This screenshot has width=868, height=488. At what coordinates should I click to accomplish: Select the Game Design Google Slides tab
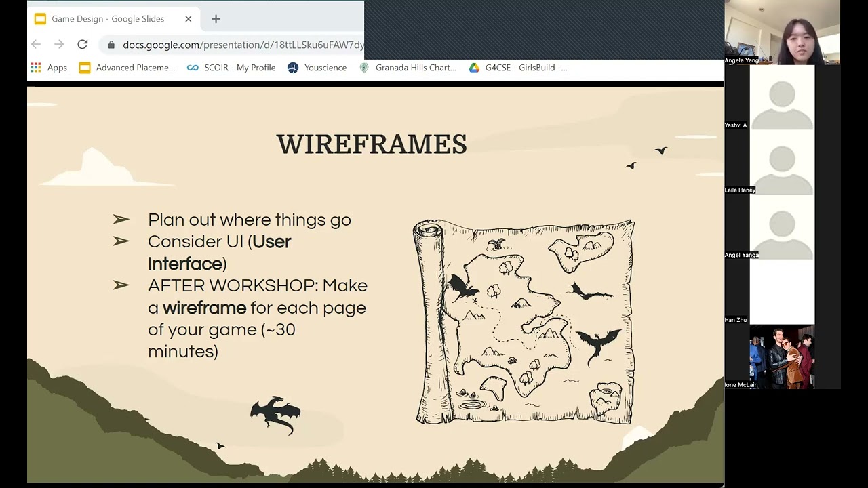pyautogui.click(x=114, y=19)
